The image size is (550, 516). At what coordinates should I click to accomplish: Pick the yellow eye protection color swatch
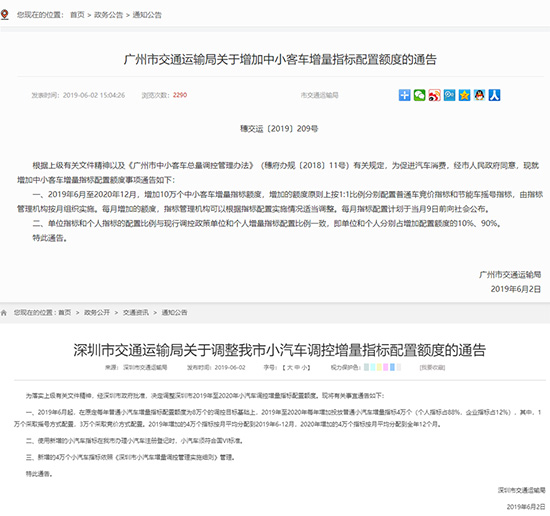[x=379, y=367]
